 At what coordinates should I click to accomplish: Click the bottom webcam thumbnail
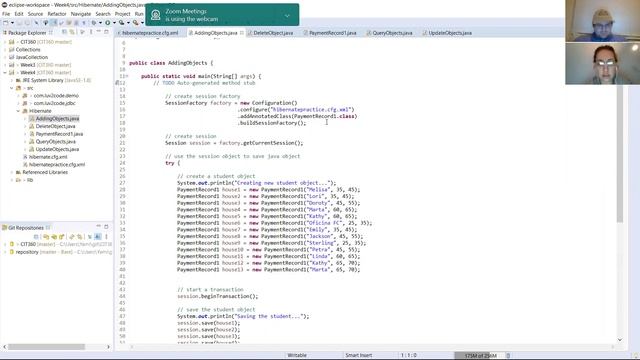pyautogui.click(x=602, y=63)
